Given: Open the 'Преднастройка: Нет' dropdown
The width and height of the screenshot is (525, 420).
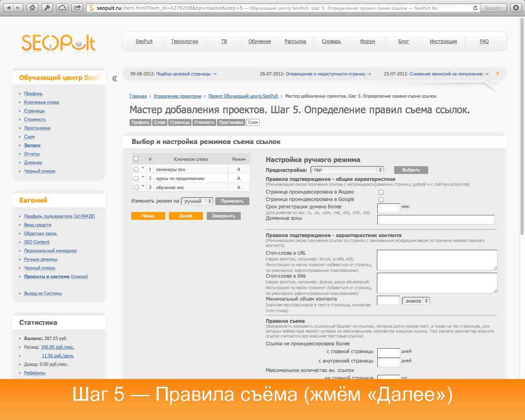Looking at the screenshot, I should coord(347,169).
